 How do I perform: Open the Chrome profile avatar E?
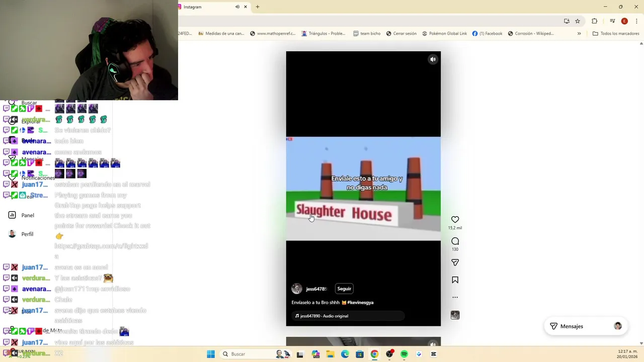624,21
